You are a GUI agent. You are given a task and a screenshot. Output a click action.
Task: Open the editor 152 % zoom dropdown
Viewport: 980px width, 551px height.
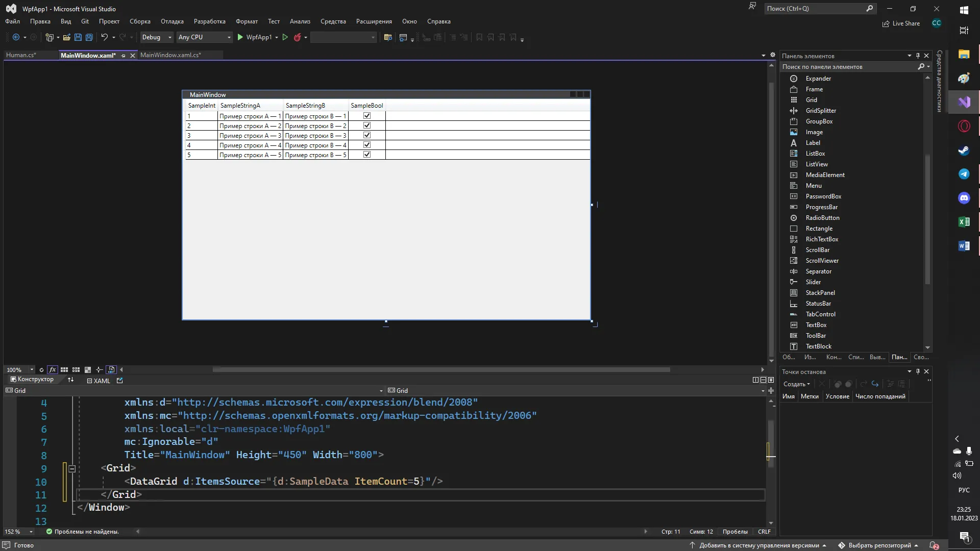tap(31, 532)
